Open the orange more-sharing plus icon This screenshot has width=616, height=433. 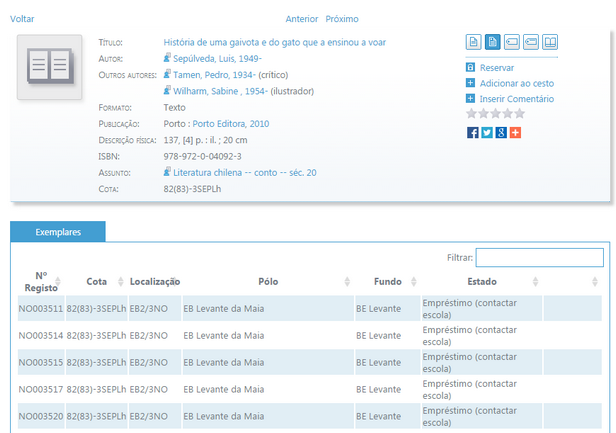coord(515,132)
